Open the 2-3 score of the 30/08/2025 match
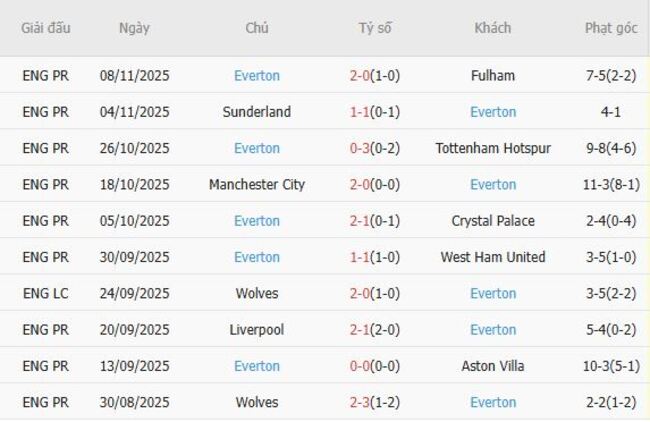This screenshot has height=422, width=650. 360,403
